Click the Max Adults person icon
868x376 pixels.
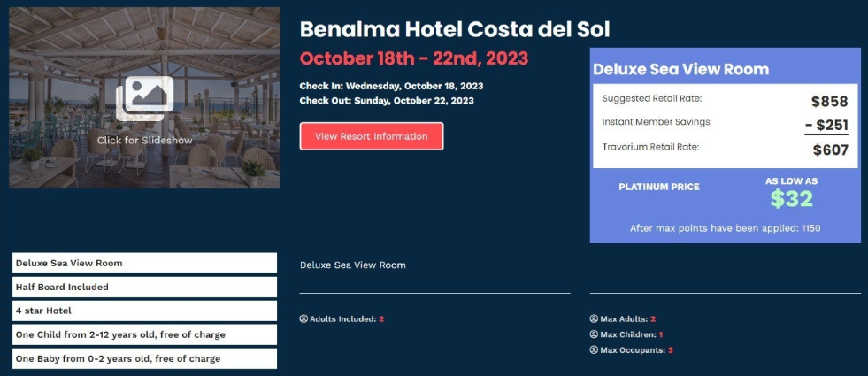coord(594,318)
